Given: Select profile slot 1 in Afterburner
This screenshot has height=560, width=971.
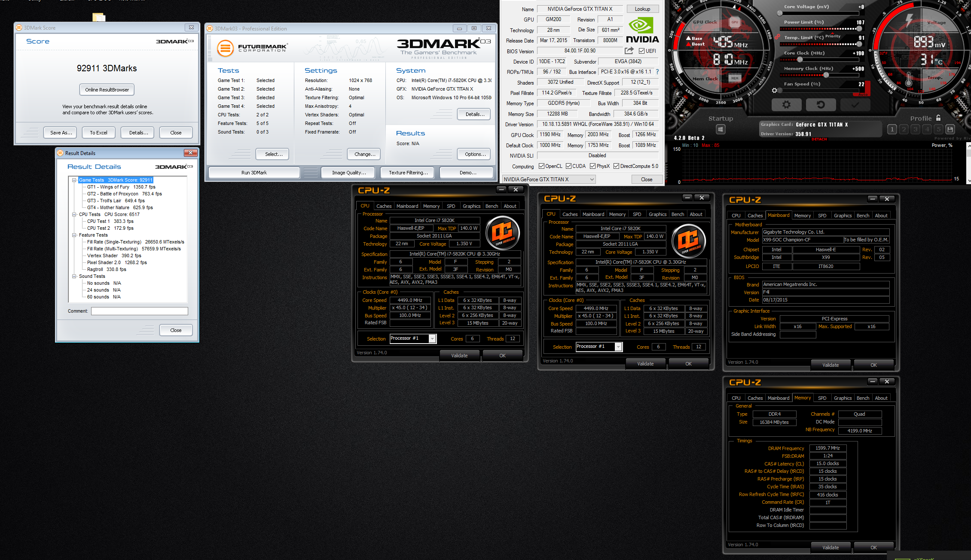Looking at the screenshot, I should [x=892, y=129].
